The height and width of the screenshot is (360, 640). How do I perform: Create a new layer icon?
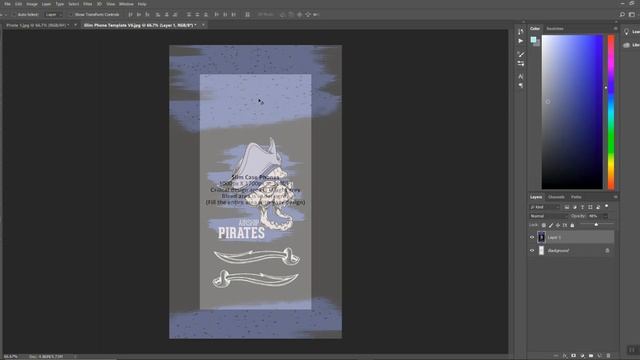[600, 356]
